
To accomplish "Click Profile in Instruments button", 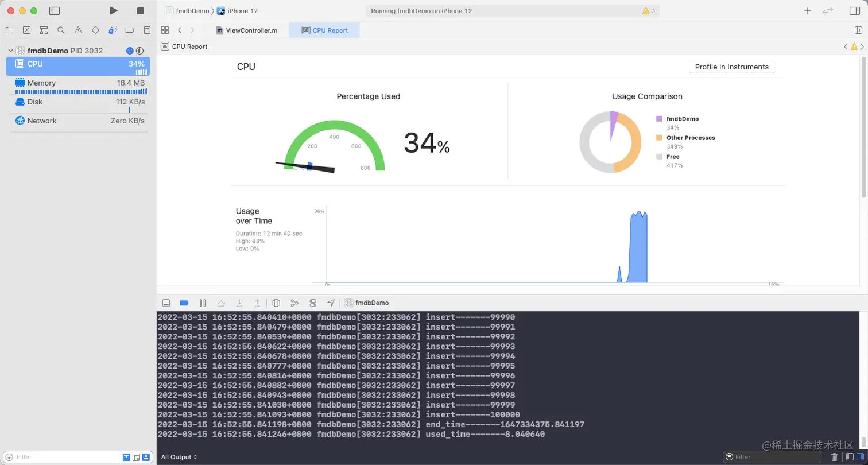I will click(x=731, y=67).
